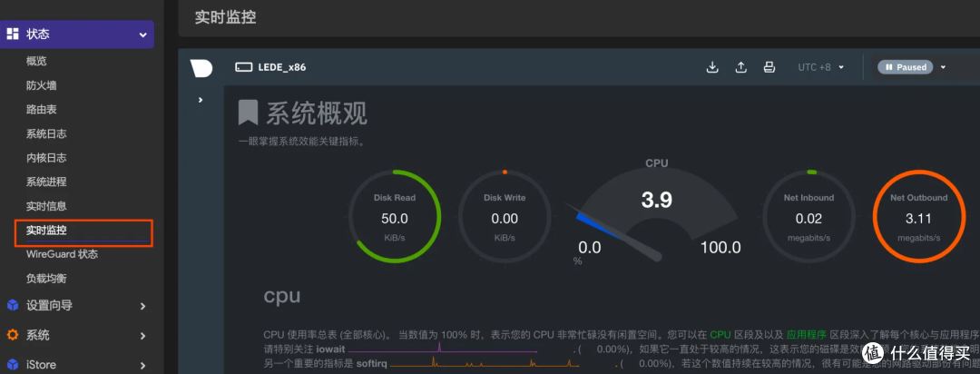This screenshot has height=374, width=980.
Task: Click the Netdata logo icon
Action: [201, 67]
